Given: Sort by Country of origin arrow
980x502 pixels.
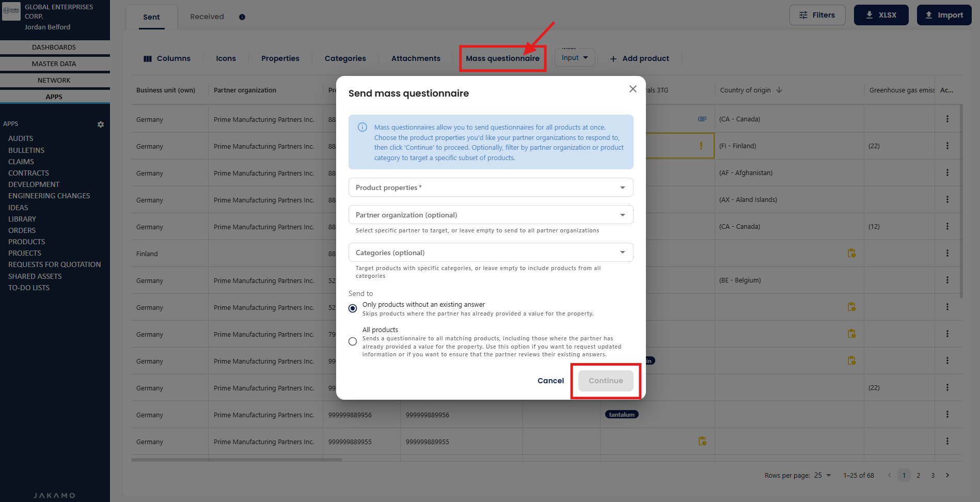Looking at the screenshot, I should pos(779,90).
